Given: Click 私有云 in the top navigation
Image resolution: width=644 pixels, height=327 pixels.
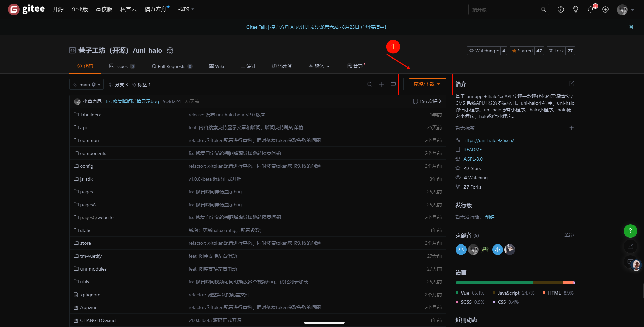Looking at the screenshot, I should pyautogui.click(x=128, y=9).
